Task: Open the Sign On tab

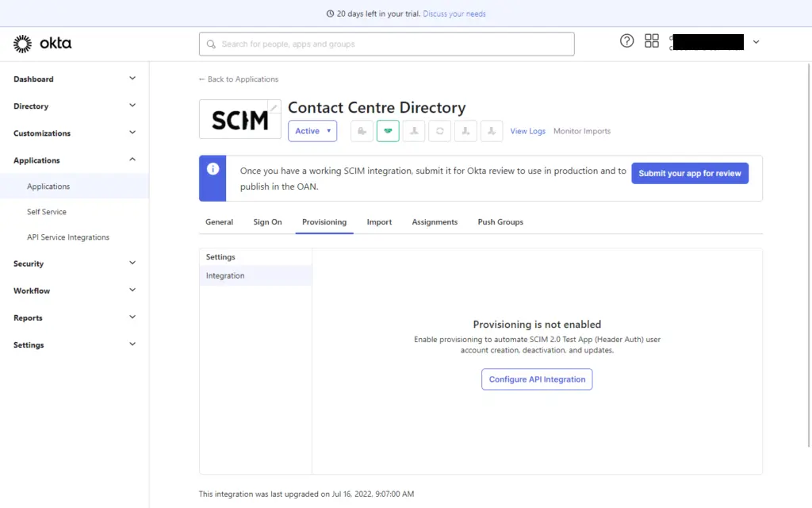Action: (x=267, y=222)
